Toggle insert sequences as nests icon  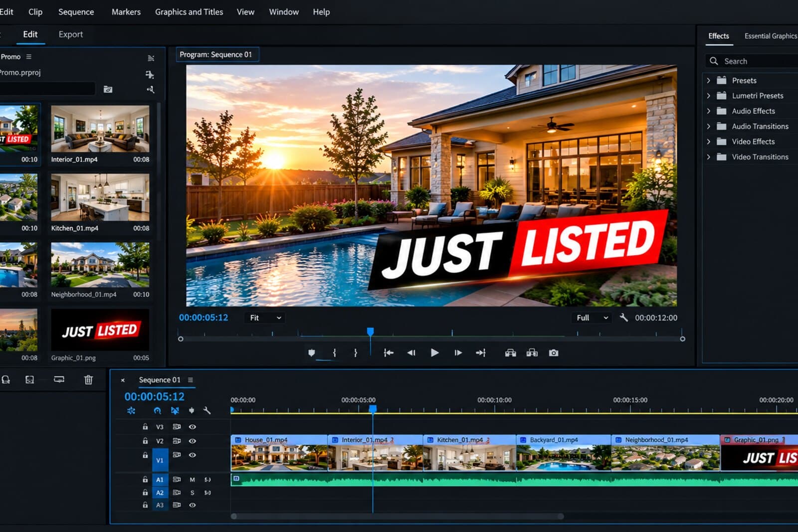131,411
